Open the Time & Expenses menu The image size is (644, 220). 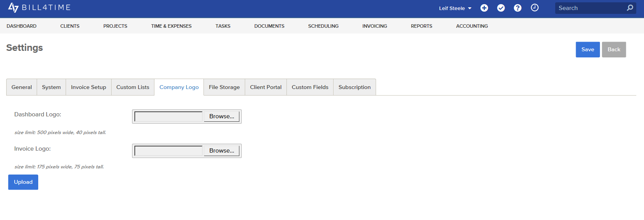171,26
